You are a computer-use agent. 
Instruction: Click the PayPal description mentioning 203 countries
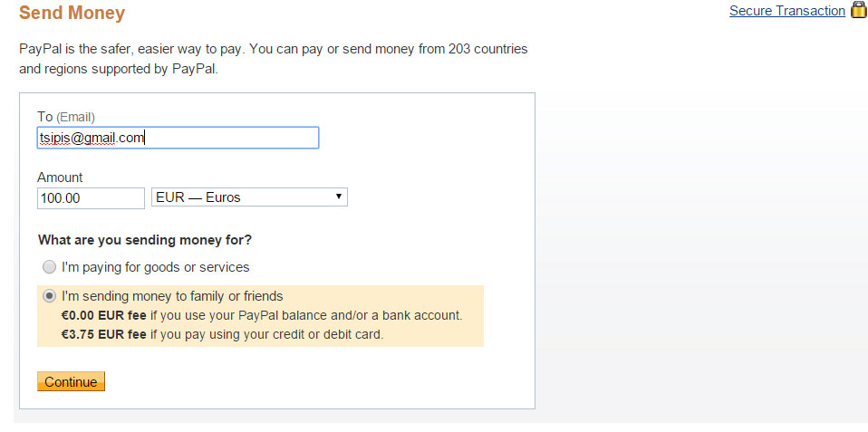pyautogui.click(x=274, y=59)
